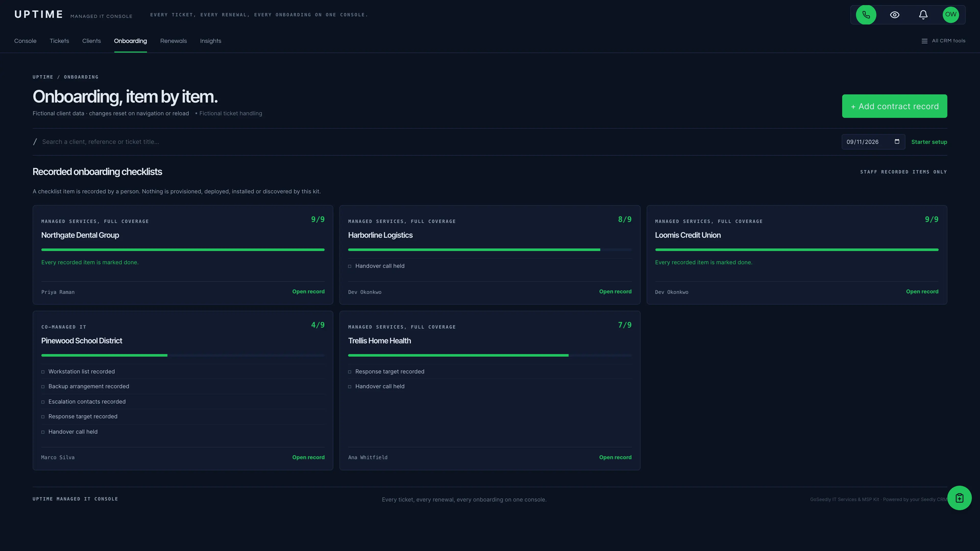The height and width of the screenshot is (551, 980).
Task: Click the Trellis Home Health 7/9 score
Action: [x=625, y=325]
